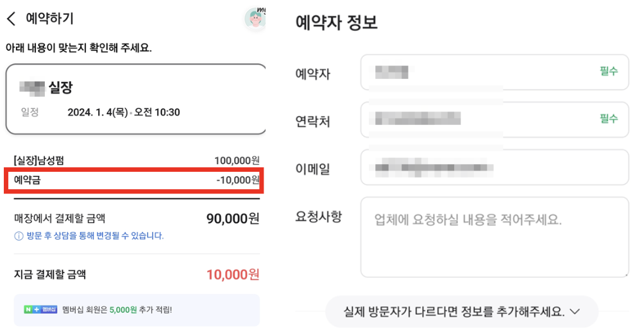Click the 매장에서 결제할 금액 90,000원 amount

coord(232,219)
